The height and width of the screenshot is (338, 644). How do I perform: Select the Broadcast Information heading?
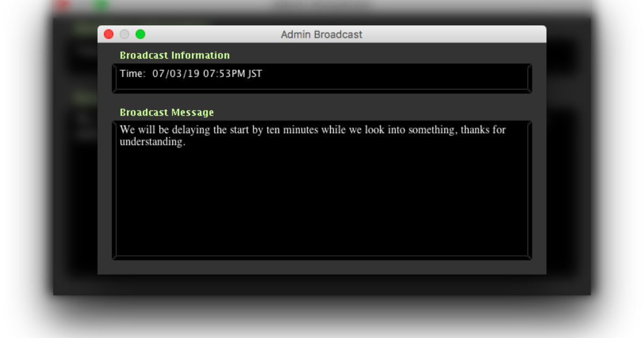click(174, 55)
